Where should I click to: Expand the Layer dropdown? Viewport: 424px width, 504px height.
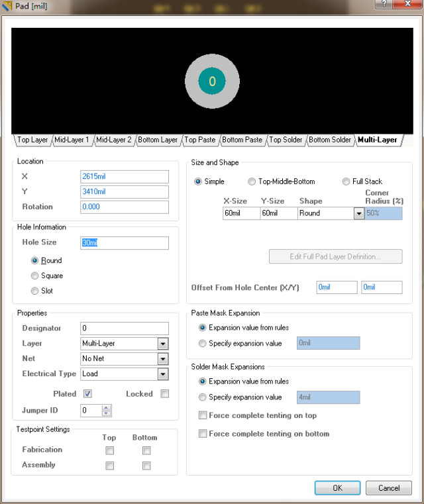[162, 344]
